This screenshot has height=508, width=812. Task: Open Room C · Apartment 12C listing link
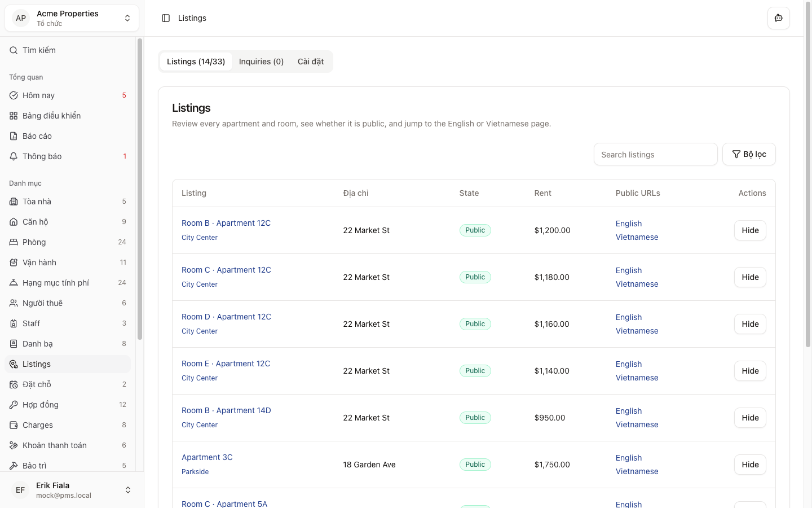click(226, 270)
